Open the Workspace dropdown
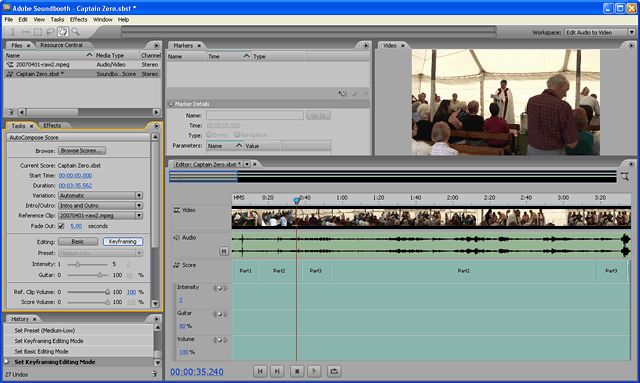 click(600, 32)
